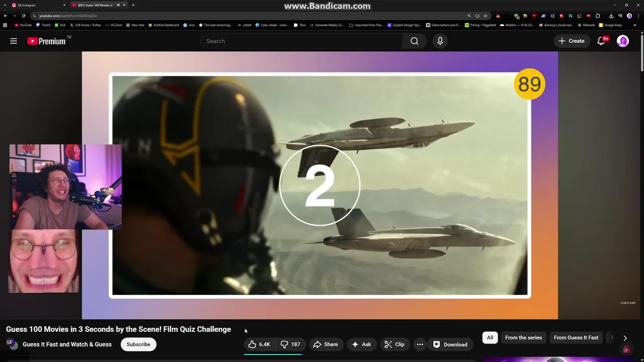Open the Chrome three-dot menu
This screenshot has height=362, width=644.
coord(638,16)
